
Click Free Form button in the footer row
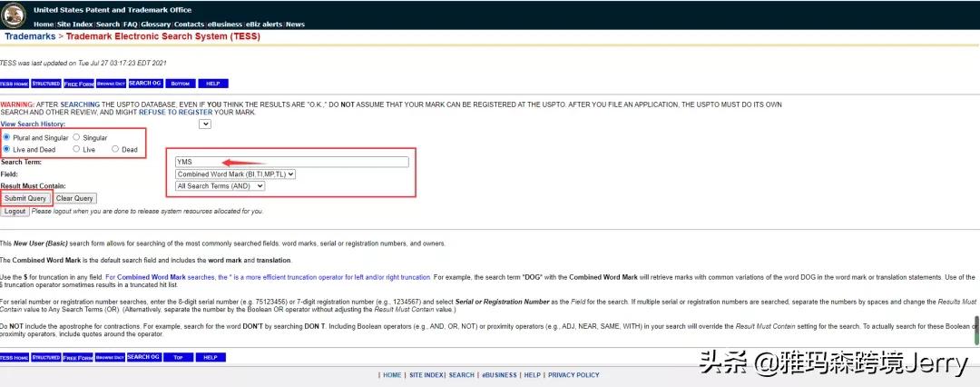tap(79, 357)
